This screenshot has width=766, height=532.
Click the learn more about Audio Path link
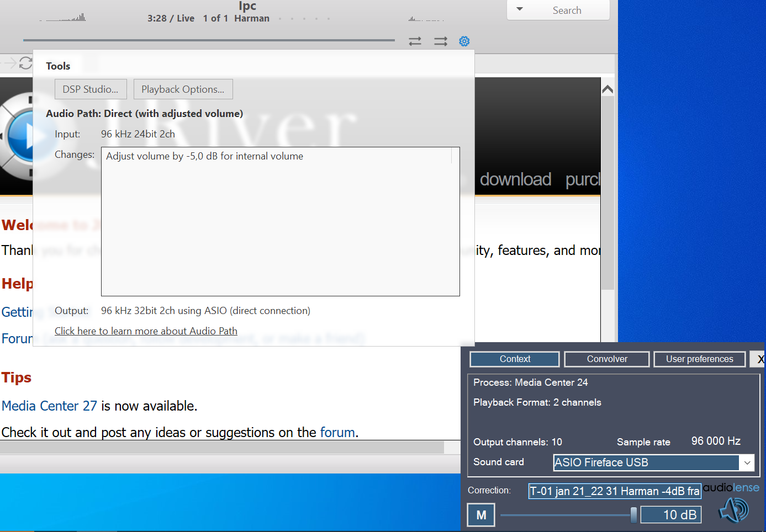pos(146,331)
